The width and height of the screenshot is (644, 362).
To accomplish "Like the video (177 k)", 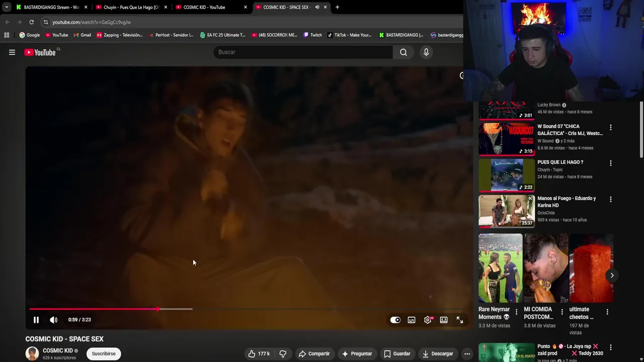I will click(x=259, y=354).
